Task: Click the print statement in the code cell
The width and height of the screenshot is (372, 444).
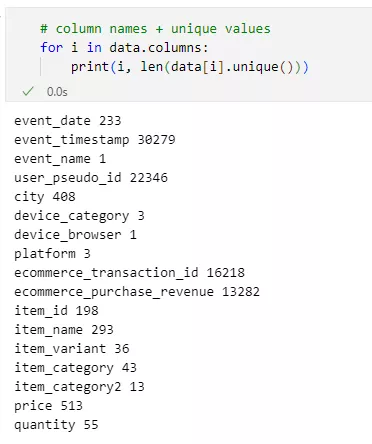Action: pyautogui.click(x=190, y=67)
